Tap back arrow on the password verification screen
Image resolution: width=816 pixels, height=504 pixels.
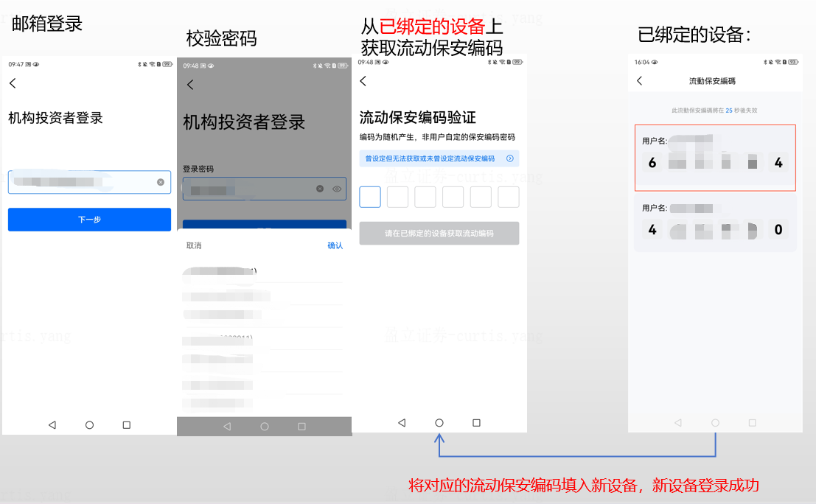pos(190,85)
